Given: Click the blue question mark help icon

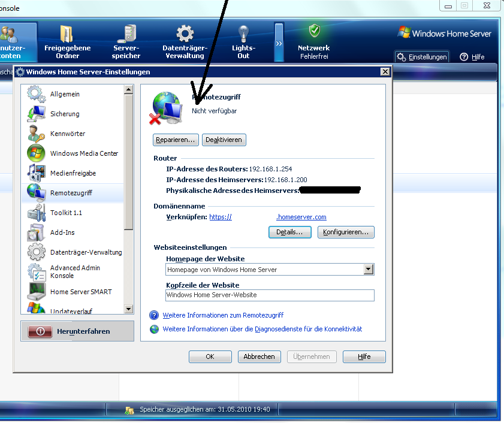Looking at the screenshot, I should coord(154,315).
